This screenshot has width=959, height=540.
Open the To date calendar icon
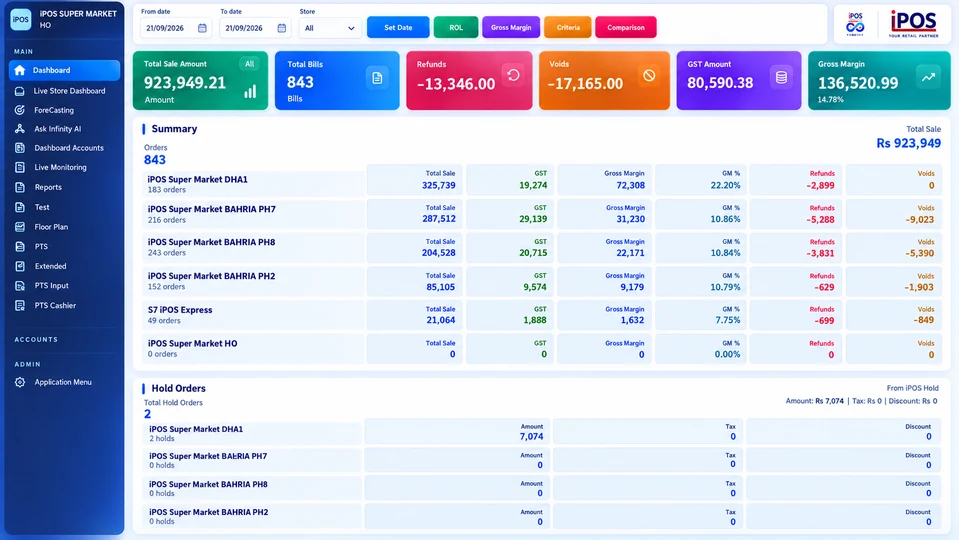[281, 28]
